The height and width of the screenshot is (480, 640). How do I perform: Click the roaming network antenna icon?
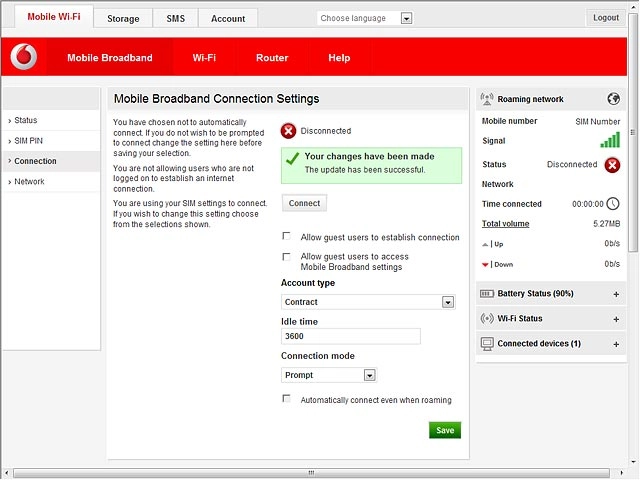[487, 99]
